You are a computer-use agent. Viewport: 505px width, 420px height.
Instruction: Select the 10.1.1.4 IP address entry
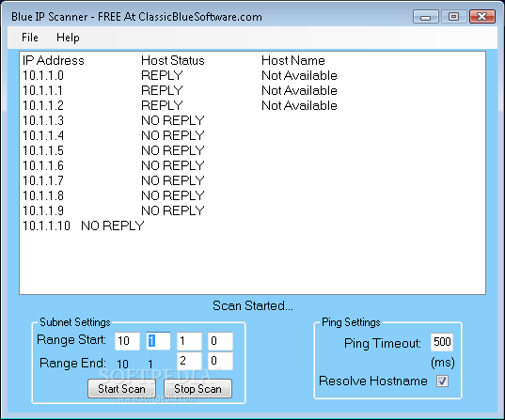tap(43, 136)
